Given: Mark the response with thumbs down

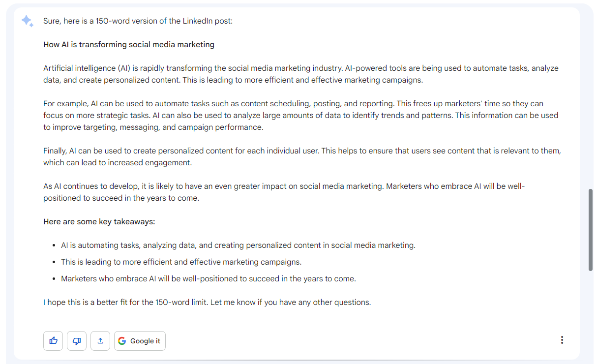Looking at the screenshot, I should [77, 341].
